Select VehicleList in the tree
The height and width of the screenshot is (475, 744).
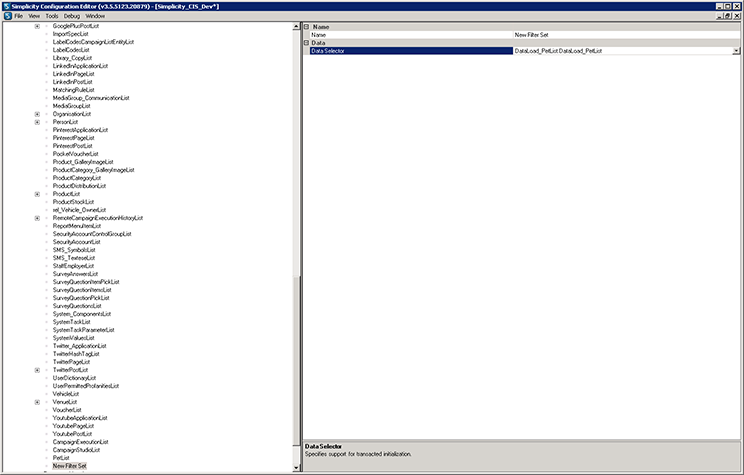pos(65,394)
